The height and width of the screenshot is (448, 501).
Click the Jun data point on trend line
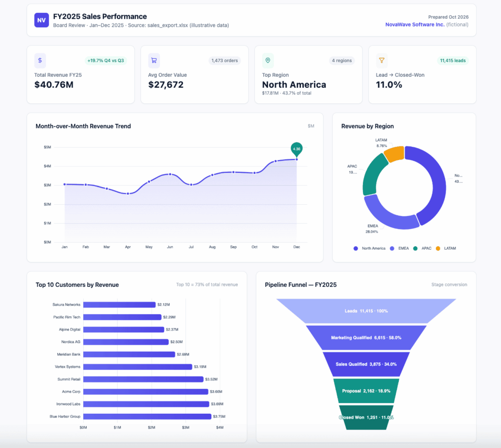[170, 174]
